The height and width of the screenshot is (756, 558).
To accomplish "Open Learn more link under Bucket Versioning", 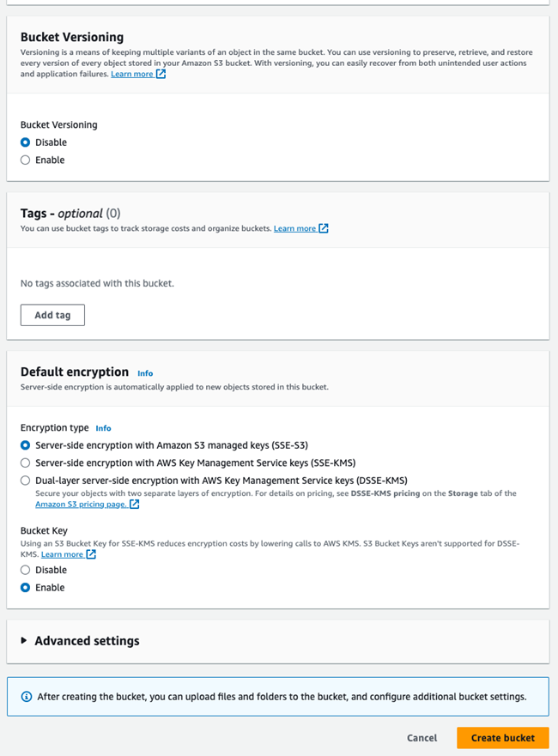I will tap(132, 75).
